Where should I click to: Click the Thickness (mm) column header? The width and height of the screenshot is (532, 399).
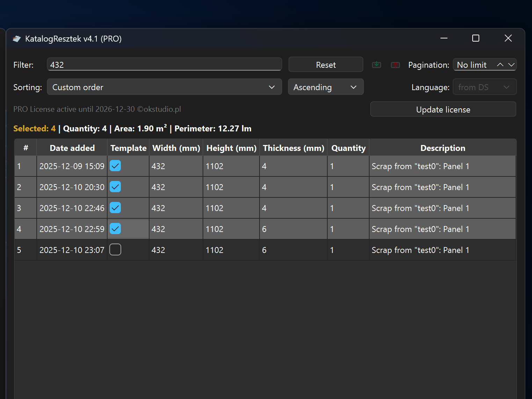pos(293,148)
